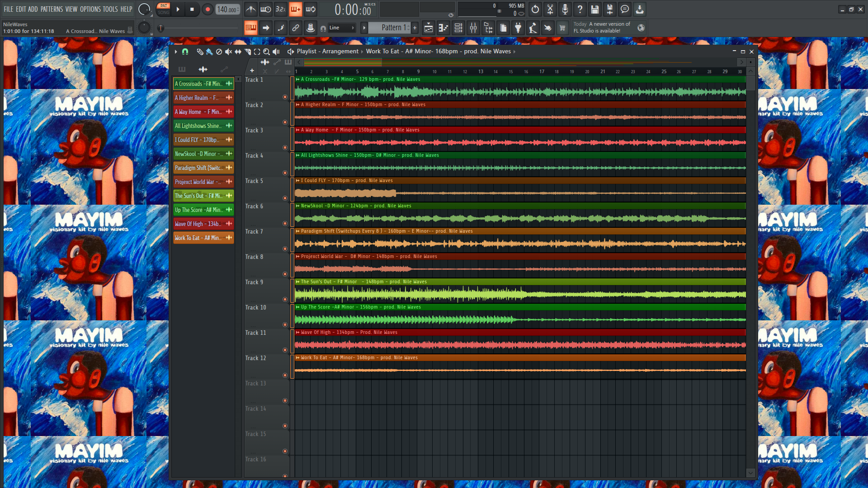Select the Mute tool in playlist toolbar

point(228,52)
